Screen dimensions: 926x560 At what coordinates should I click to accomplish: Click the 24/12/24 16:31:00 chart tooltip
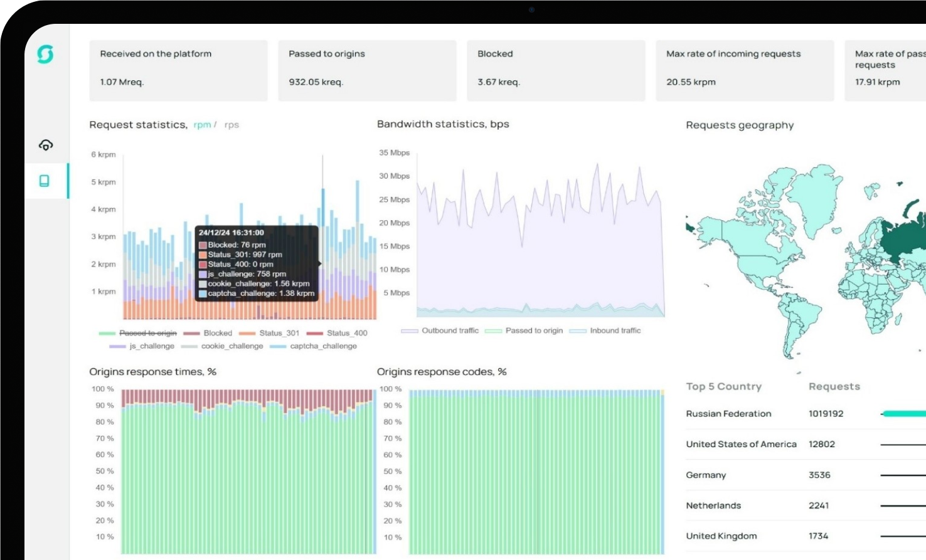[x=257, y=263]
